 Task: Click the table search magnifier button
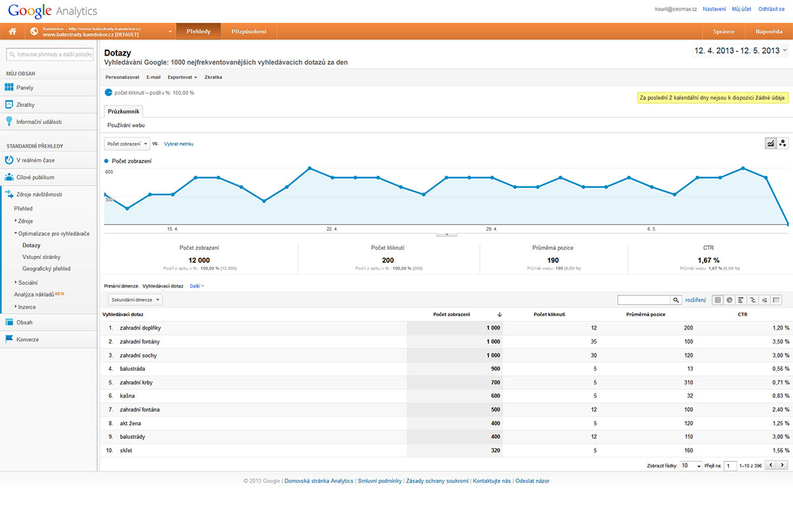(676, 300)
